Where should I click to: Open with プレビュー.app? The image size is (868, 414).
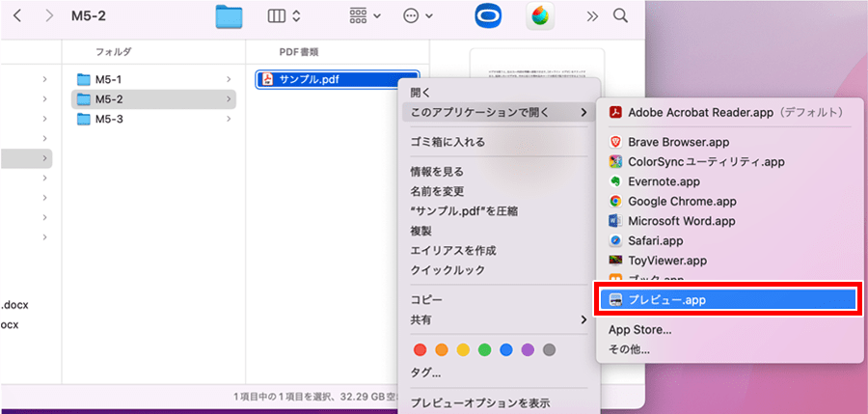coord(729,300)
